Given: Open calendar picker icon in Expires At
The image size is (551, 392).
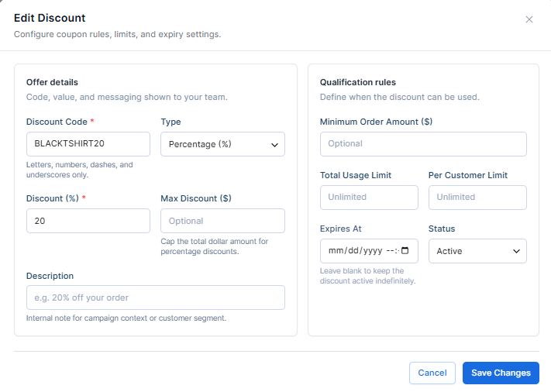Looking at the screenshot, I should 405,250.
